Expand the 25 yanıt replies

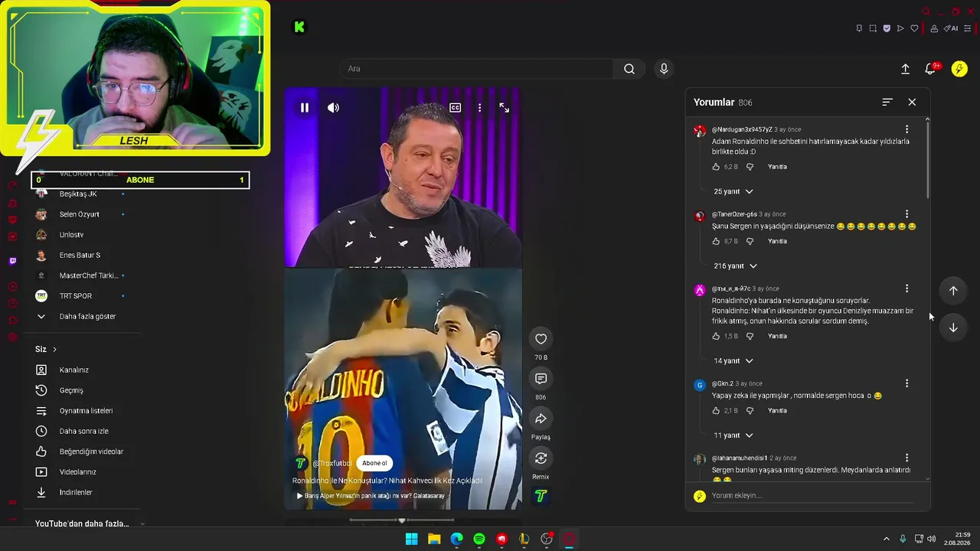point(733,191)
